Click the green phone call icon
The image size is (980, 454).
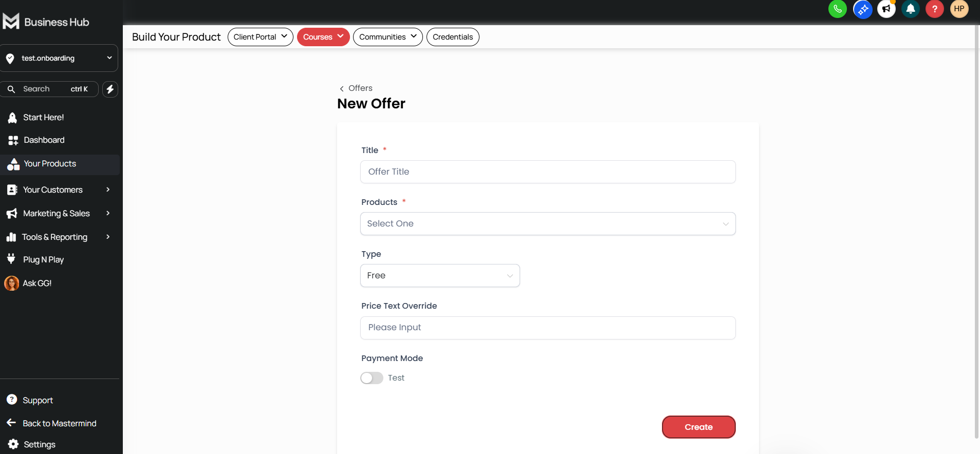837,9
